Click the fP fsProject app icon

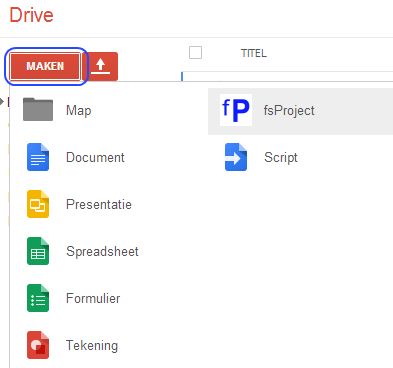(236, 110)
